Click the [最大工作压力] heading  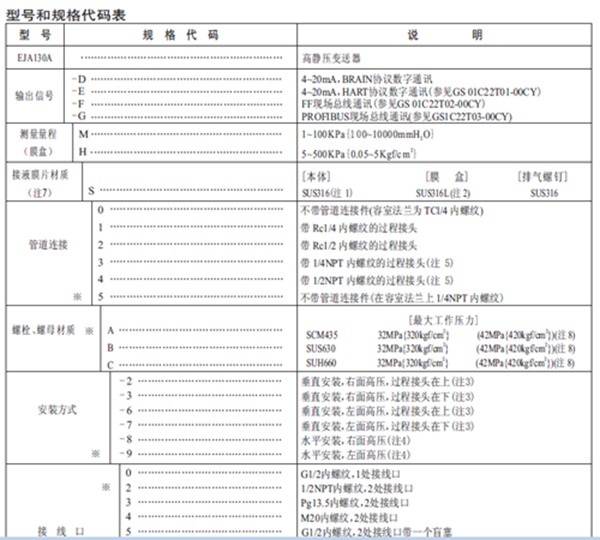[443, 320]
